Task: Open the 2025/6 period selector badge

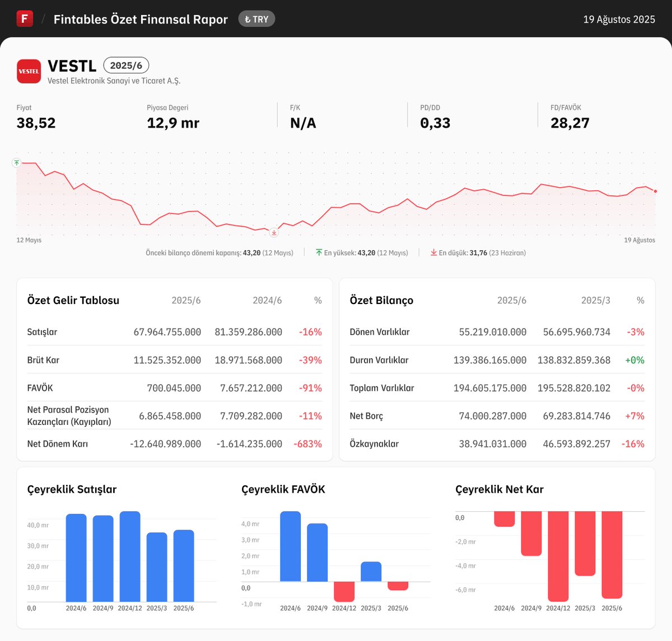Action: [x=126, y=65]
